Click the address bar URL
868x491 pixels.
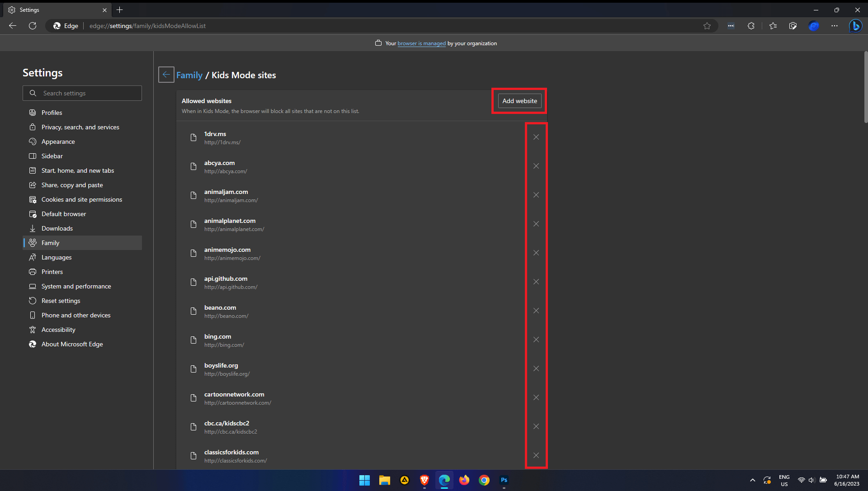[x=147, y=26]
